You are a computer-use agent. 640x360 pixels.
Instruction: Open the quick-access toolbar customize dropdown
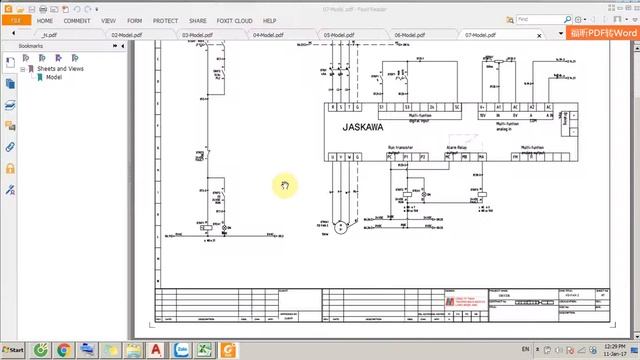(x=97, y=9)
